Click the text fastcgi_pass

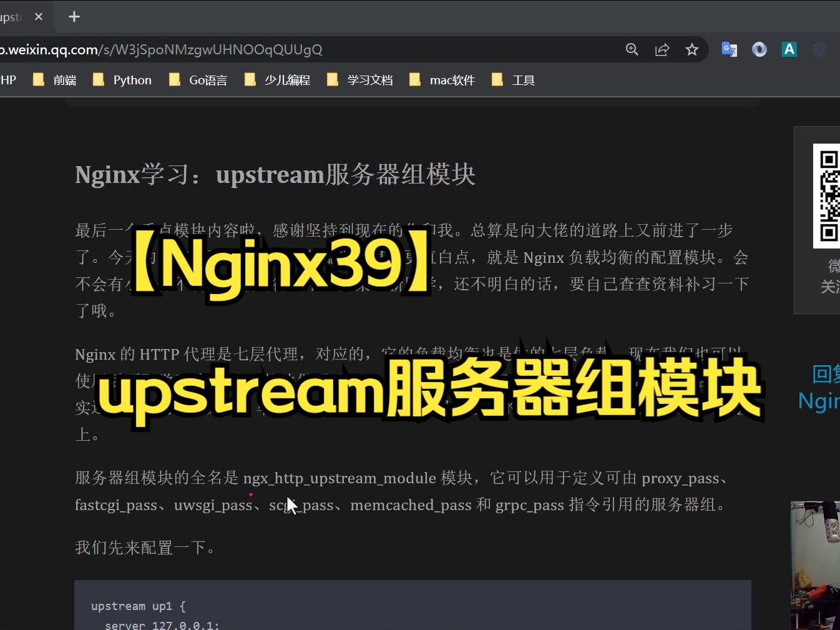point(116,505)
